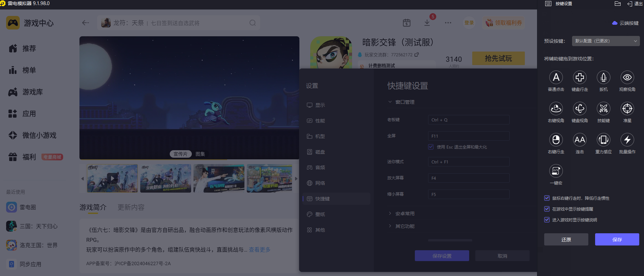Click the search magnifier icon

pos(253,23)
